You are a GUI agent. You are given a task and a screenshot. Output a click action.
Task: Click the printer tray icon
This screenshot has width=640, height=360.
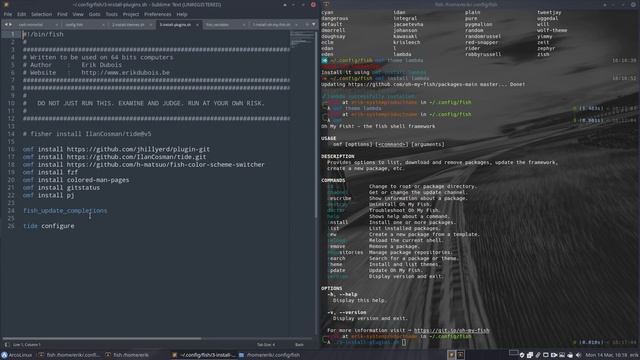[570, 355]
